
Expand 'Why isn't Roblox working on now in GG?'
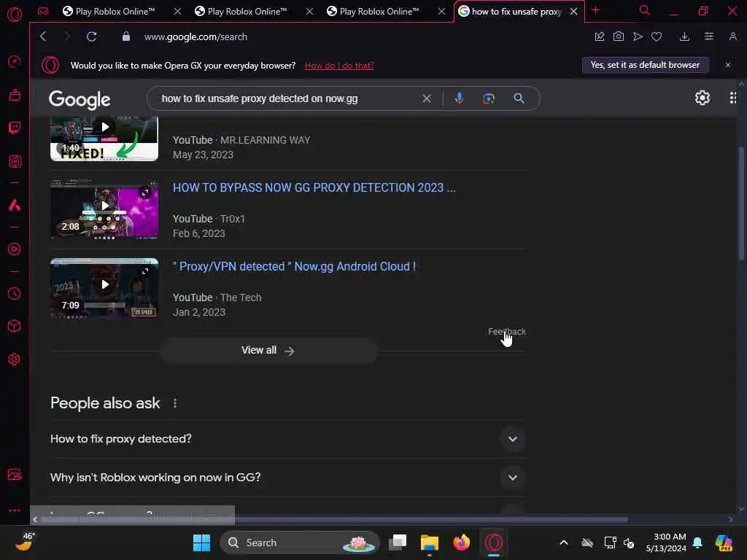point(287,478)
